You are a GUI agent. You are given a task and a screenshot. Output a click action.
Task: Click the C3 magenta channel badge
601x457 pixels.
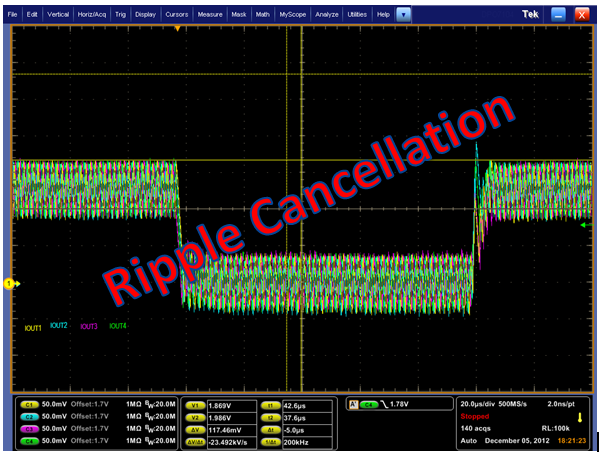(x=31, y=427)
